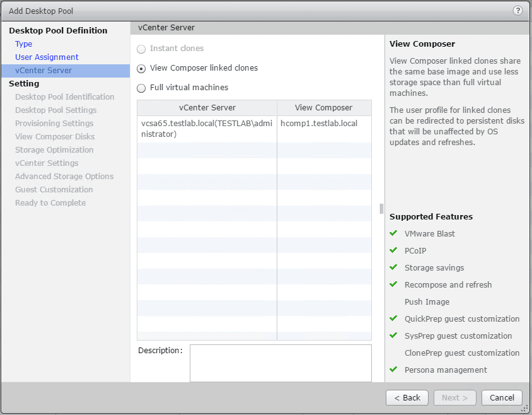532x415 pixels.
Task: Cancel the Add Desktop Pool wizard
Action: 502,398
